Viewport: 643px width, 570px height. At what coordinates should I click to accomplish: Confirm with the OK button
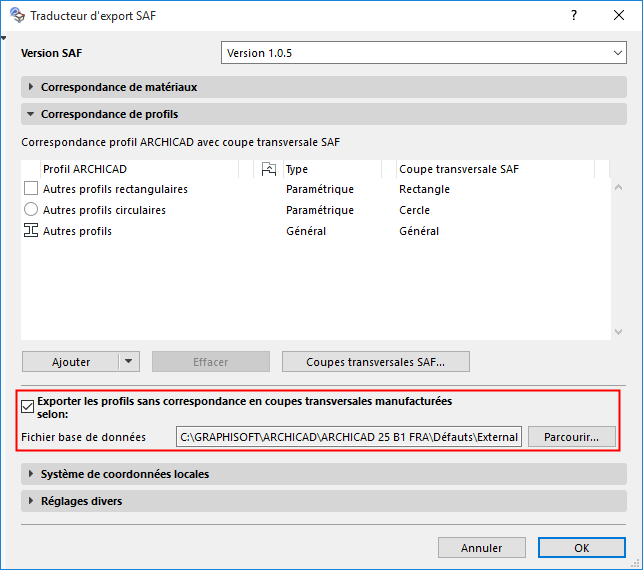tap(581, 548)
